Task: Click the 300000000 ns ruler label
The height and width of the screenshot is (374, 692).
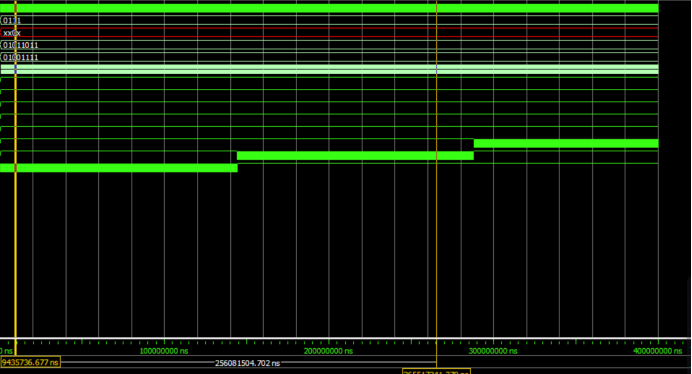Action: (493, 351)
